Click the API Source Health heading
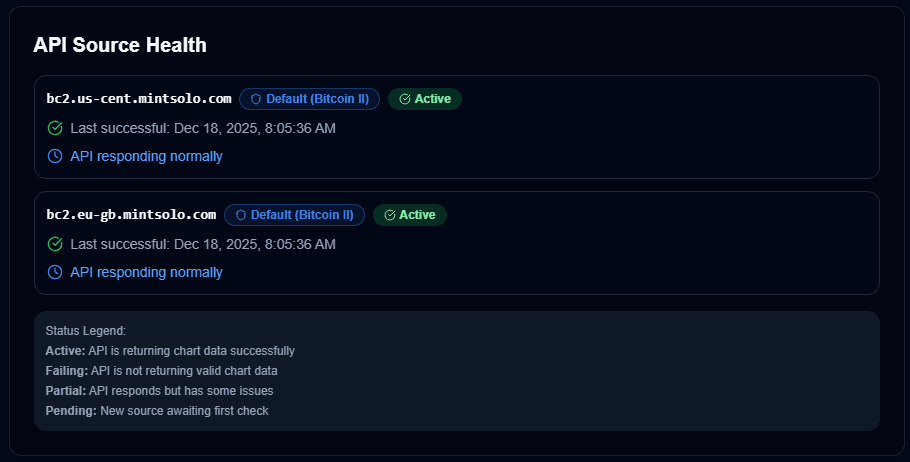This screenshot has width=910, height=462. (120, 45)
